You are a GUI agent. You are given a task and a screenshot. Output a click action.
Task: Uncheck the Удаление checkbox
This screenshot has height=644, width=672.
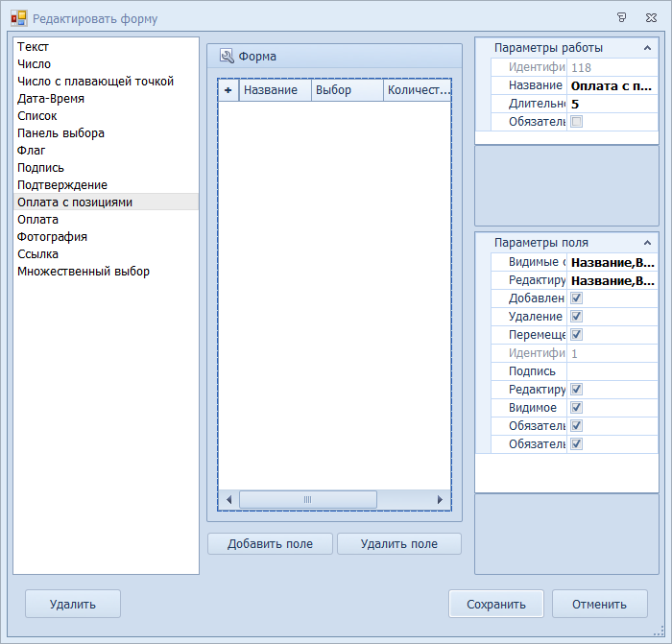tap(577, 317)
